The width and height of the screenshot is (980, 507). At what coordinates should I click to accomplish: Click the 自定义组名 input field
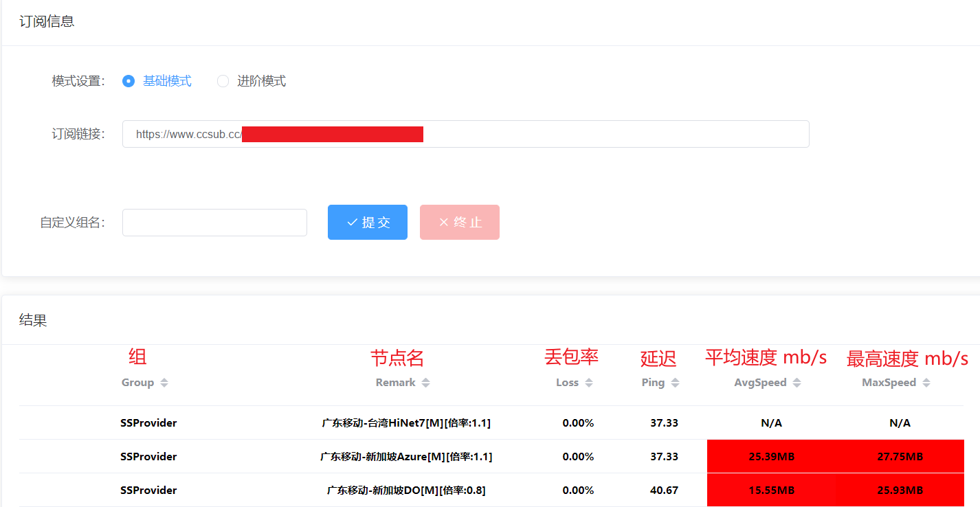point(214,223)
